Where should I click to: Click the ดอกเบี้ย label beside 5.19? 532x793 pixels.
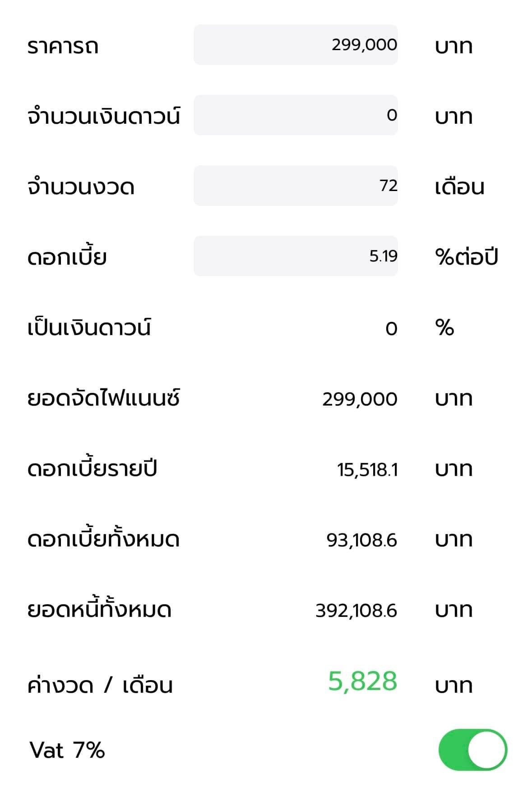[67, 257]
